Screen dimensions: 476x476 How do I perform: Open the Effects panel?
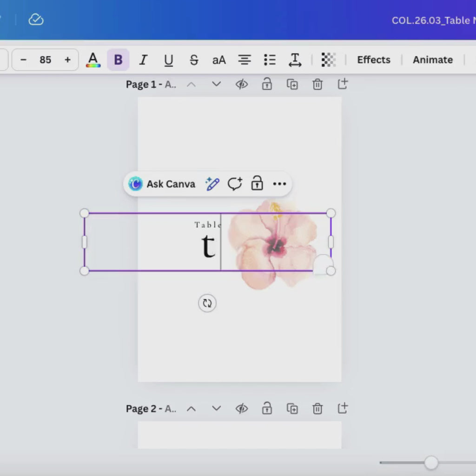click(x=374, y=60)
